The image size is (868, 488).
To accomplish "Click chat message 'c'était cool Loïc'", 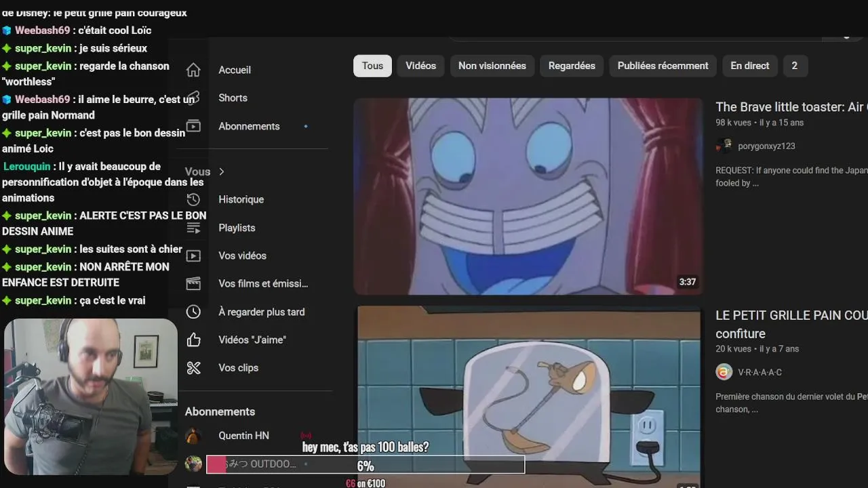I will (x=115, y=30).
